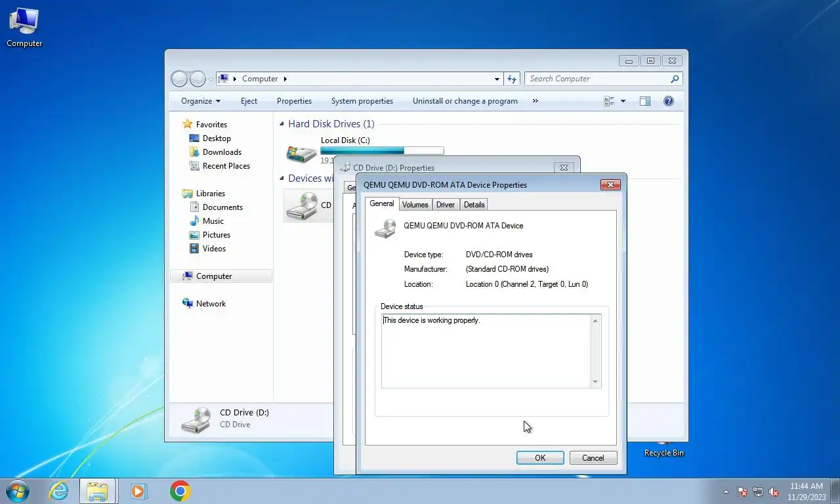Viewport: 840px width, 504px height.
Task: Click inside the Device status text box
Action: (x=486, y=351)
